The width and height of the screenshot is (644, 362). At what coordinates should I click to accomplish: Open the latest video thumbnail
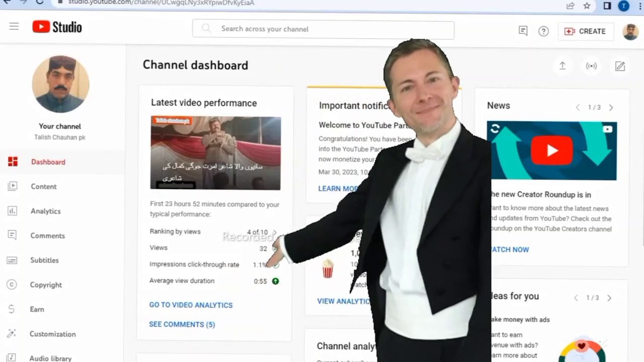[215, 153]
